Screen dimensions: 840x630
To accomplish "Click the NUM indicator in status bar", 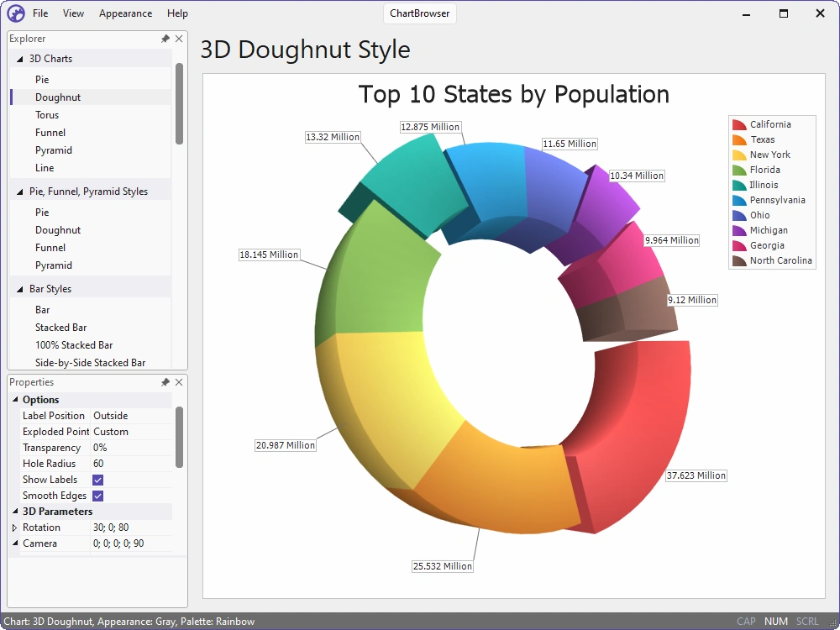I will (776, 622).
